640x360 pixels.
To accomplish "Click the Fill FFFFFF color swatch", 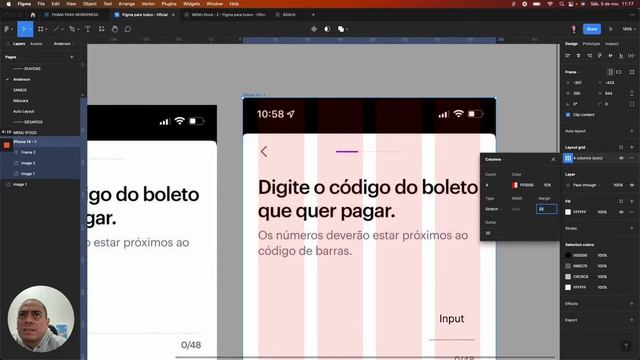I will click(x=568, y=212).
